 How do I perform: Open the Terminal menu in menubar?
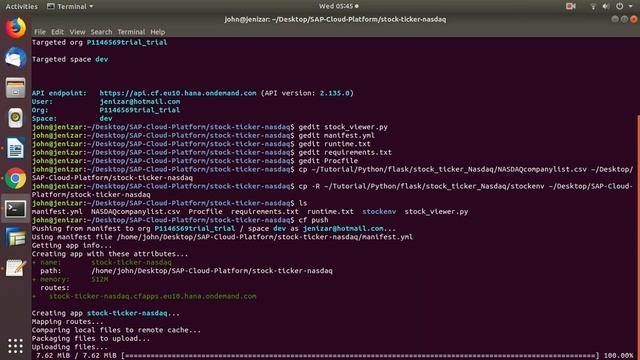point(131,32)
